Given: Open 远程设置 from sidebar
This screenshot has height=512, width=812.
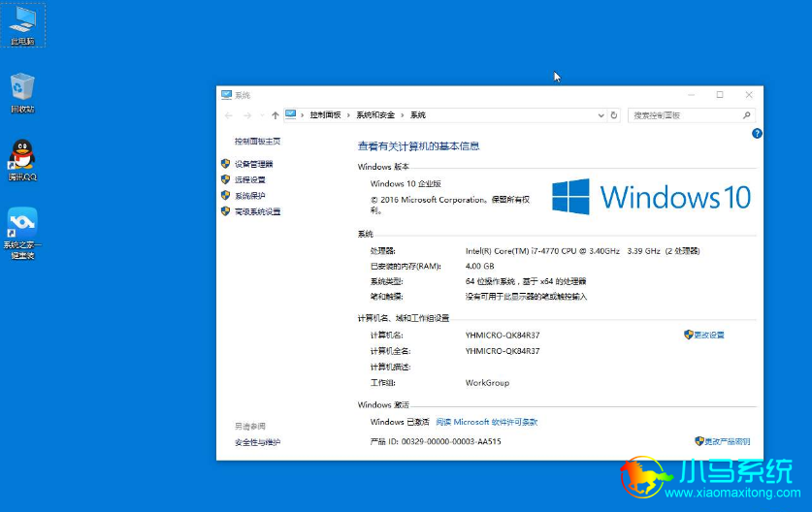Looking at the screenshot, I should 250,179.
